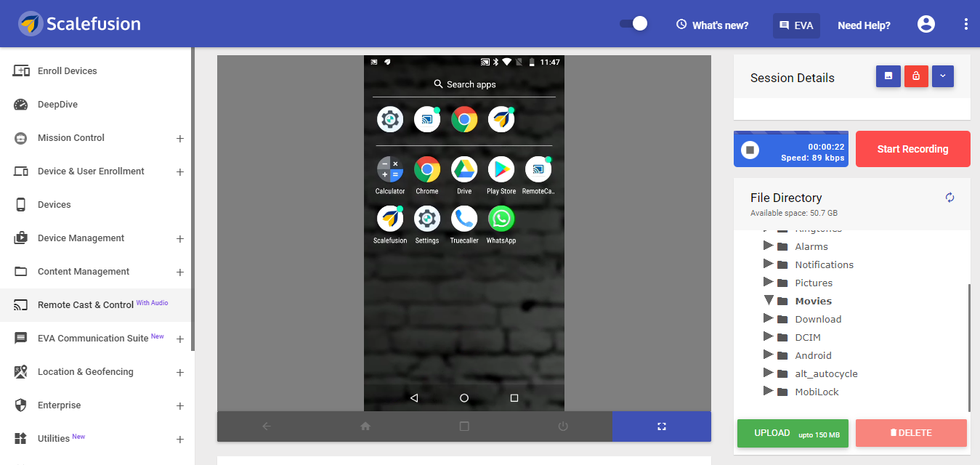
Task: Click the green UPLOAD button
Action: [793, 433]
